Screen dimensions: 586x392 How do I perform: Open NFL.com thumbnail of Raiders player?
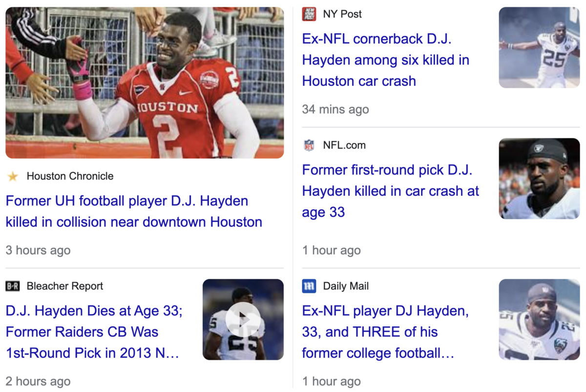click(539, 178)
